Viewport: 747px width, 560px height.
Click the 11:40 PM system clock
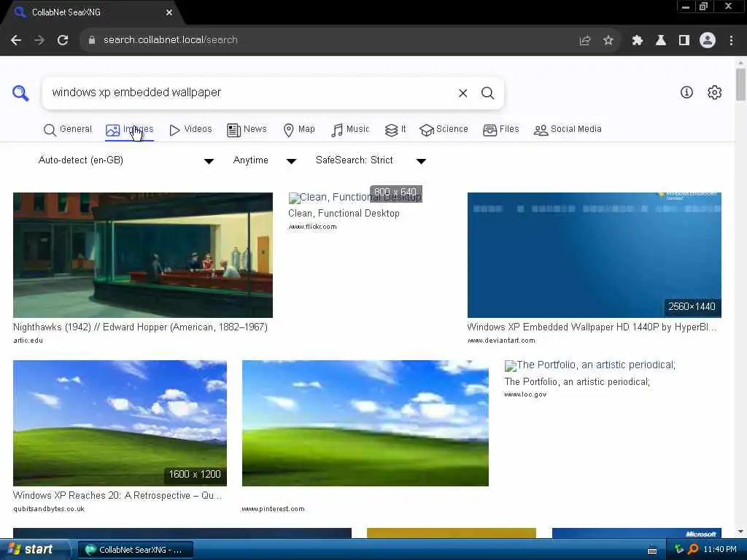[720, 550]
